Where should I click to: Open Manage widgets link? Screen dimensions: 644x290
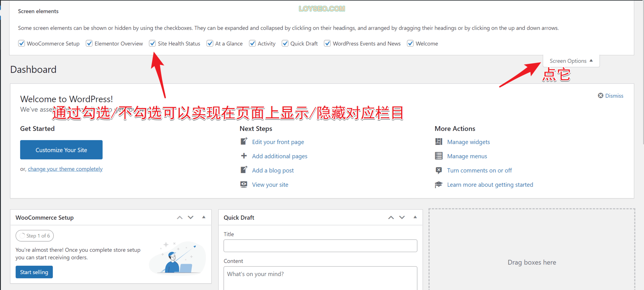(x=468, y=142)
